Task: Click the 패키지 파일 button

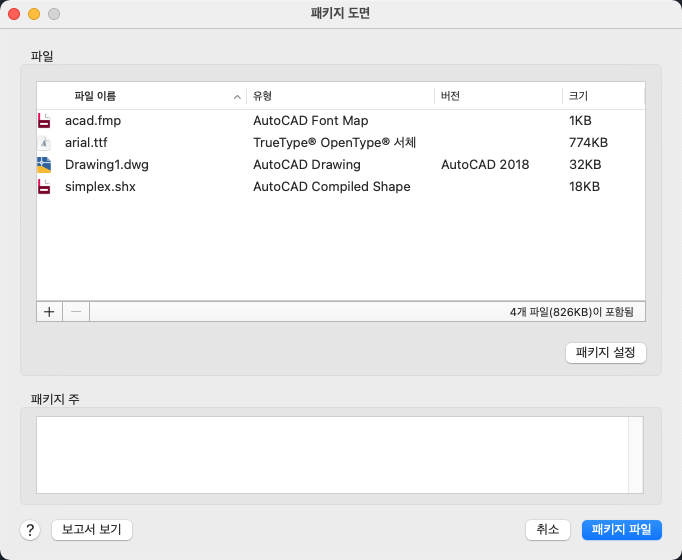Action: [621, 530]
